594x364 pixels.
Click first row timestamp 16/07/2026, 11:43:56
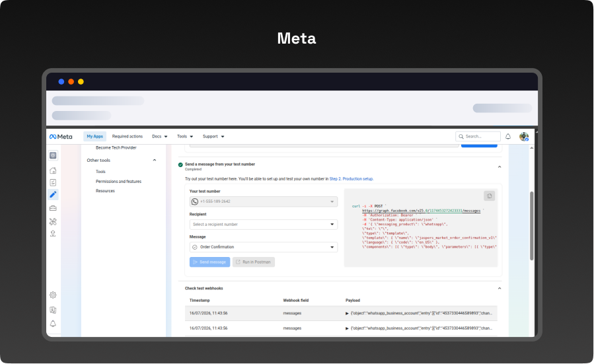pyautogui.click(x=208, y=313)
